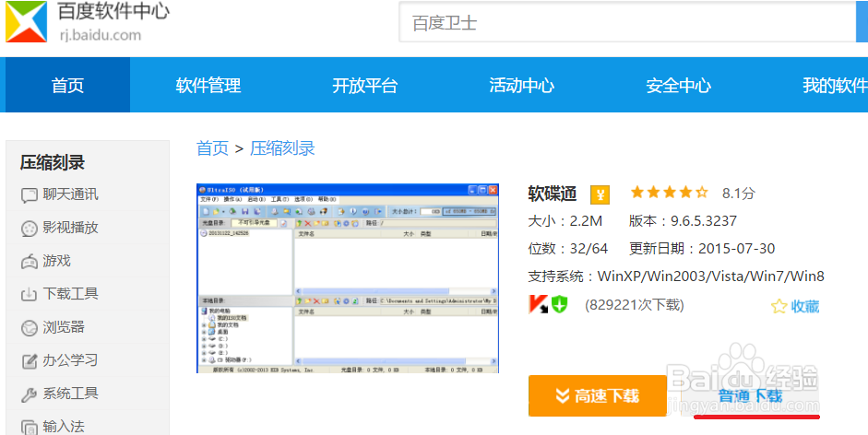Go to the 活动中心 tab
This screenshot has height=435, width=868.
click(x=521, y=85)
